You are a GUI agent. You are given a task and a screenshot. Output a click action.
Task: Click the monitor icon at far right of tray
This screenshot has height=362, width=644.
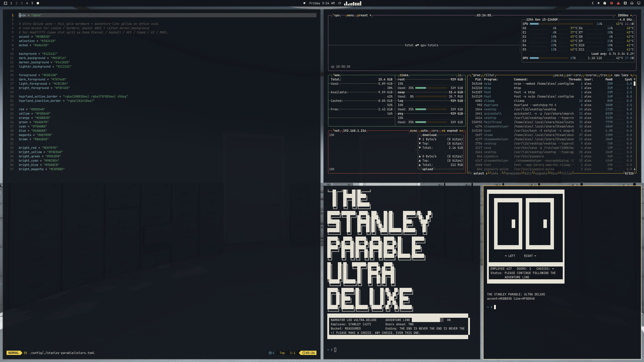tap(639, 3)
